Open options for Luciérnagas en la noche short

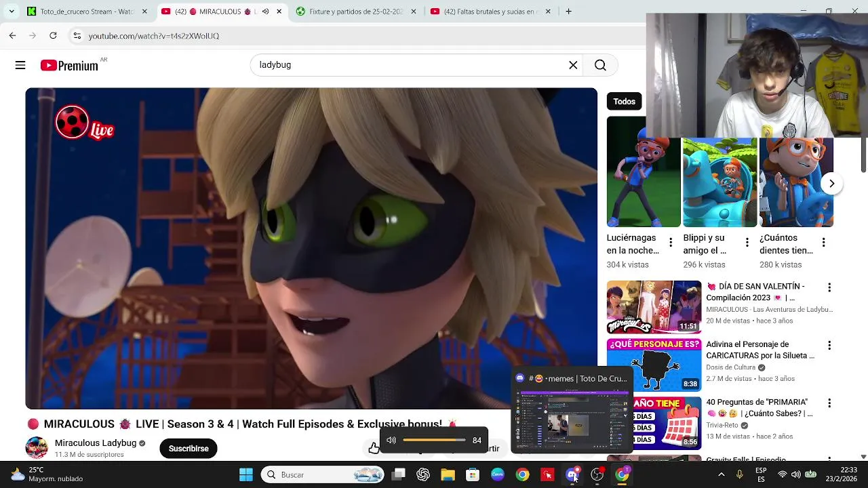(x=671, y=243)
